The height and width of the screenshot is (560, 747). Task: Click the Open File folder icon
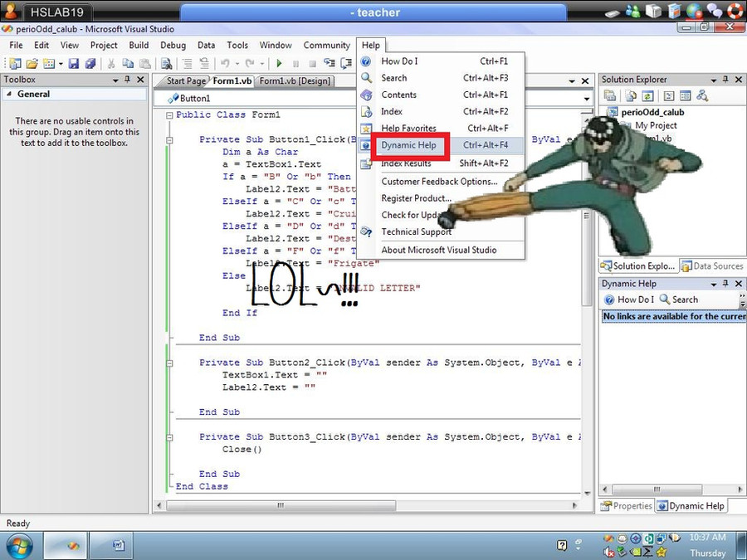click(x=32, y=63)
